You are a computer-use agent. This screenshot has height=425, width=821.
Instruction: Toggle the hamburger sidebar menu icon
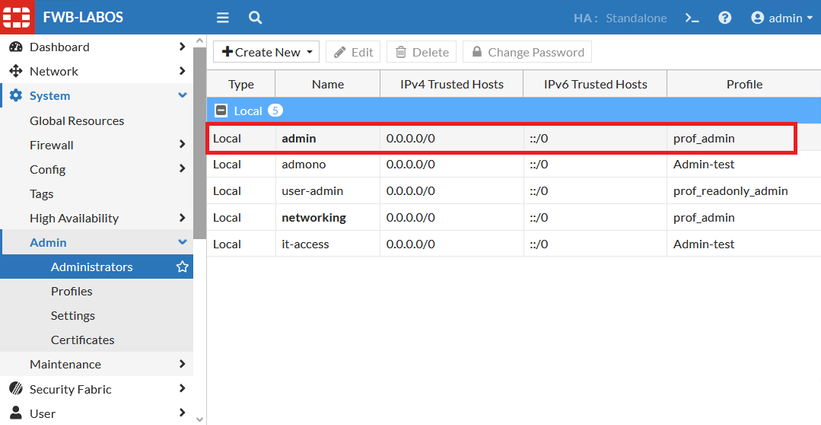click(x=223, y=18)
